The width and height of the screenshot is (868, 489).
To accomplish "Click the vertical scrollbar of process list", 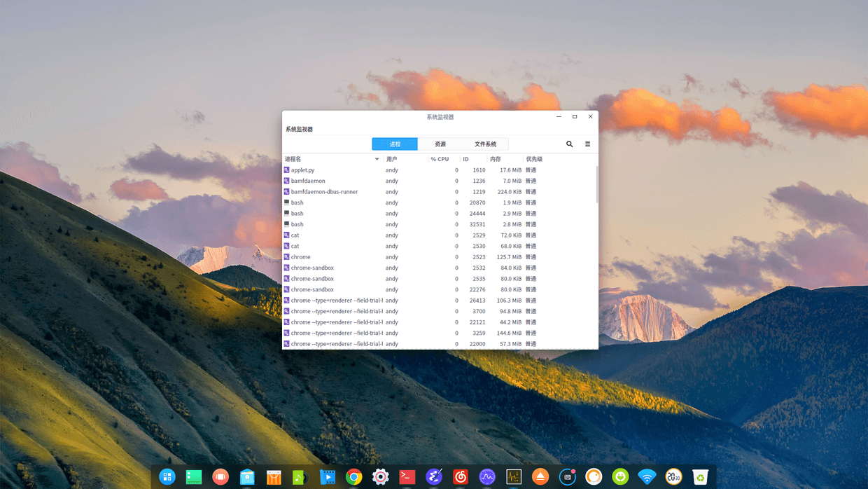I will [597, 185].
